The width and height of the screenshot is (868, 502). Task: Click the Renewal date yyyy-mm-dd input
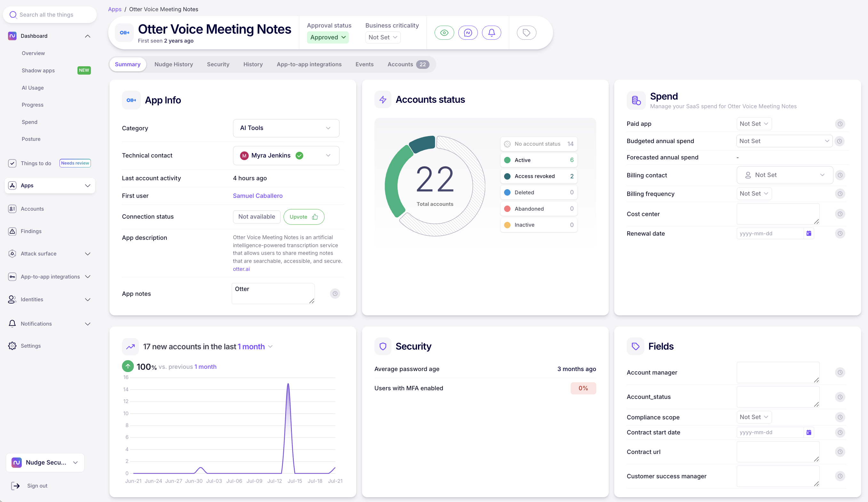tap(770, 233)
